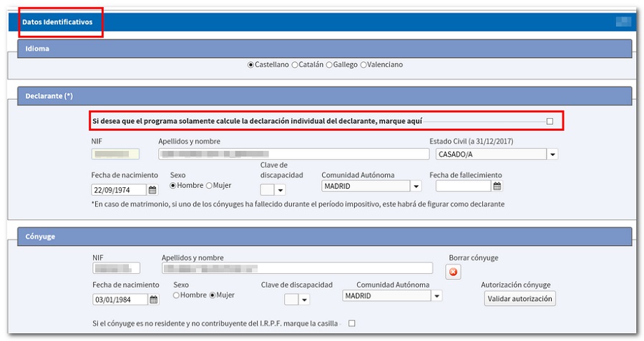
Task: Check the individual declaration calculation checkbox
Action: click(550, 122)
